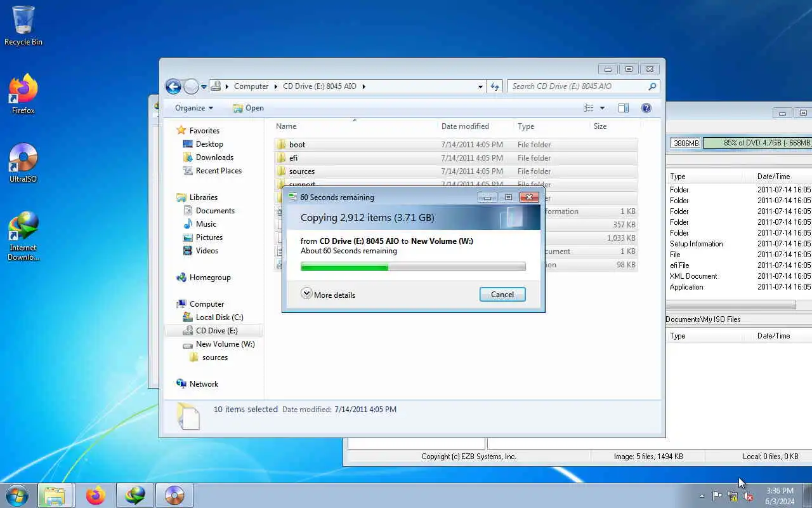This screenshot has width=812, height=508.
Task: Open the recent pages dropdown arrow
Action: [204, 86]
